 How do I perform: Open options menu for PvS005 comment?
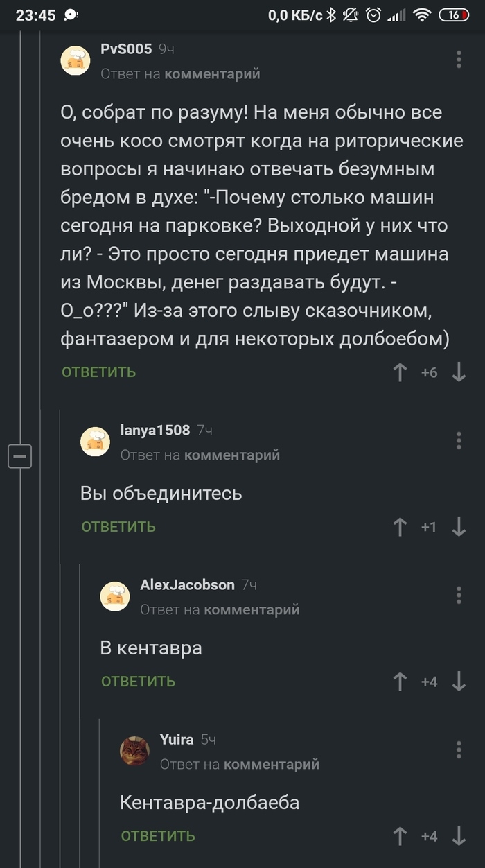(459, 60)
